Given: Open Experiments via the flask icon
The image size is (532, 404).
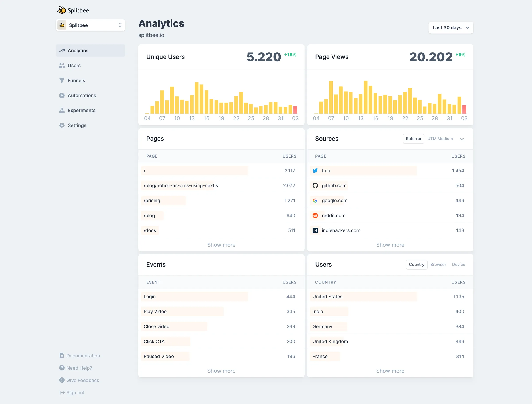Looking at the screenshot, I should click(62, 110).
